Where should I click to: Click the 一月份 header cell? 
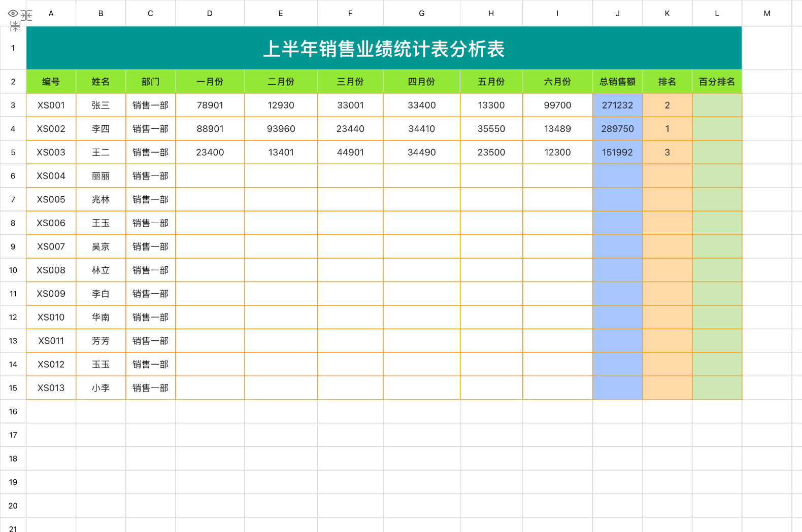click(x=210, y=82)
